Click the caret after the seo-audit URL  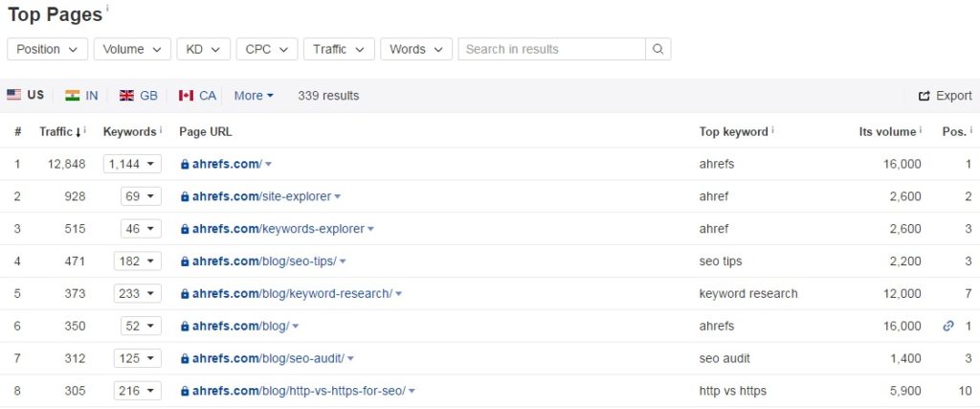(350, 359)
